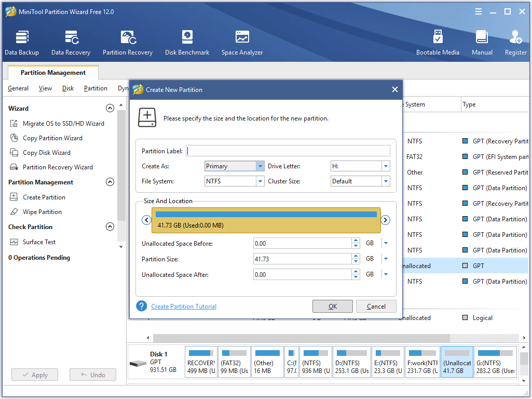532x399 pixels.
Task: Collapse the Wizard section
Action: (x=110, y=108)
